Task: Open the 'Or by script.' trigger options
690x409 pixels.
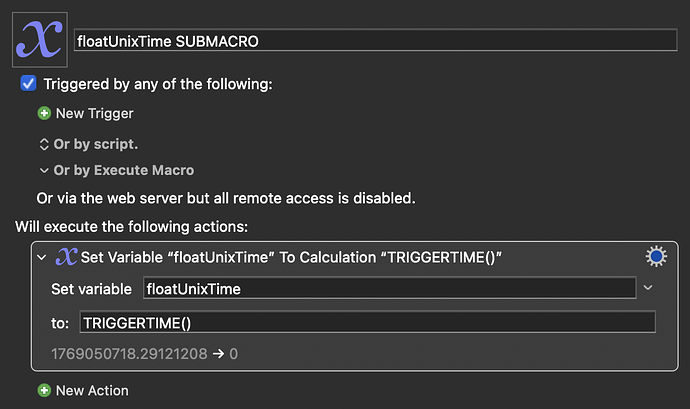Action: [89, 143]
